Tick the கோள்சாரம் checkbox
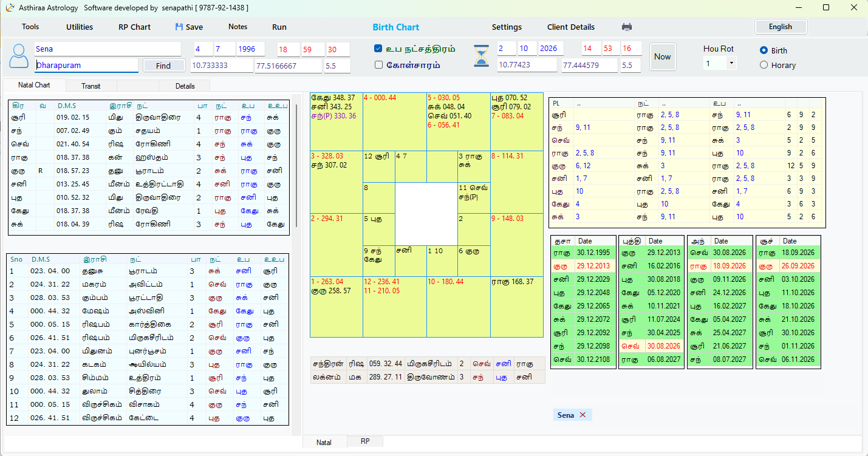This screenshot has height=456, width=868. click(x=378, y=64)
